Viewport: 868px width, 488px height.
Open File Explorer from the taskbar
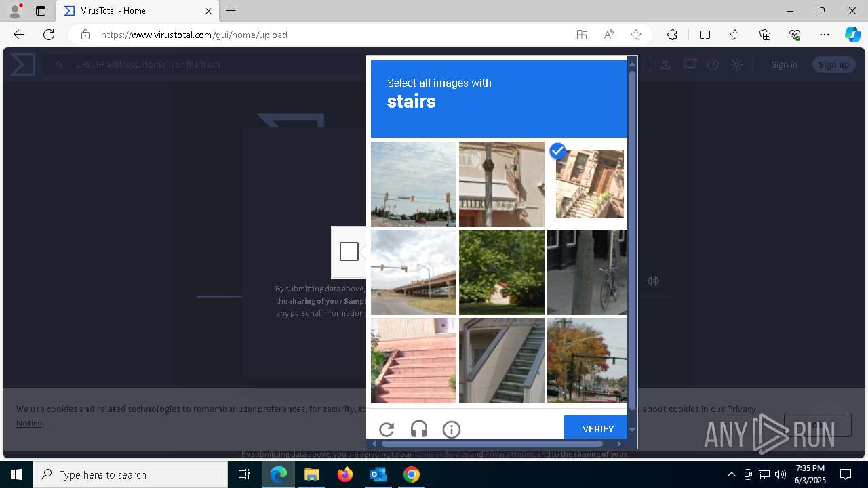311,474
